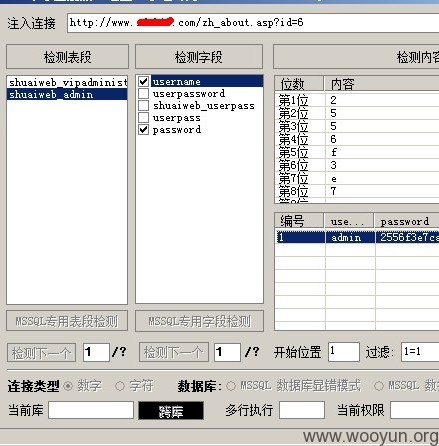Click the table index input next to the first 检测下一个 button
The image size is (439, 446).
click(x=96, y=352)
